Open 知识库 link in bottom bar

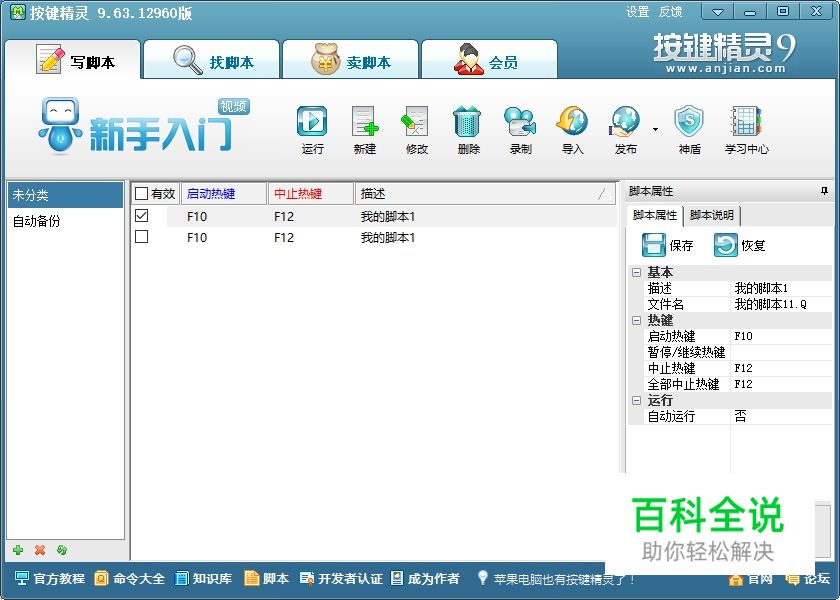coord(204,579)
